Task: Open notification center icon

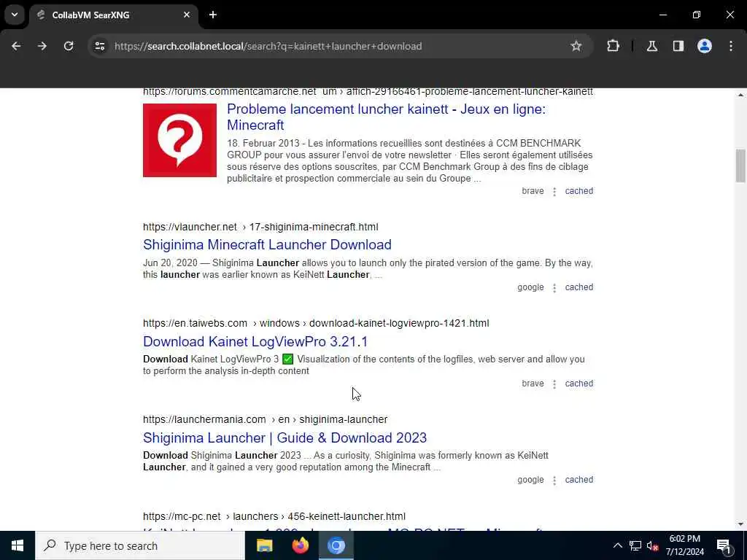Action: pyautogui.click(x=724, y=545)
